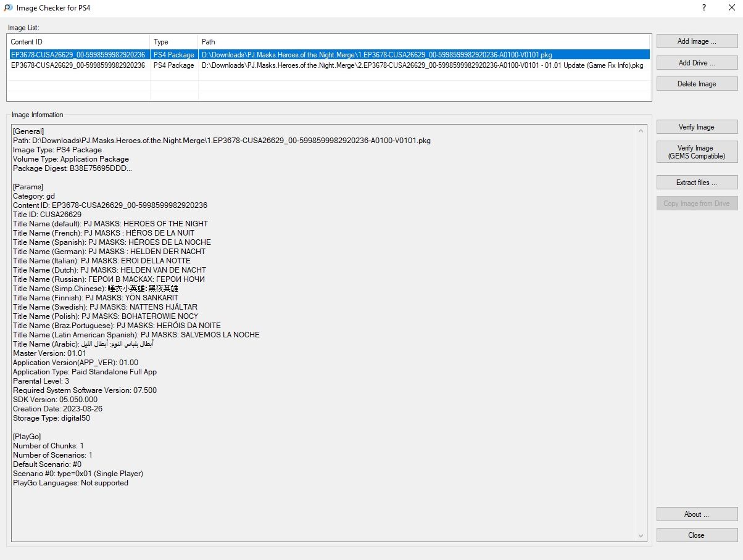Click the Number of Scenarios: 1 line
Viewport: 743px width, 560px height.
click(x=53, y=455)
